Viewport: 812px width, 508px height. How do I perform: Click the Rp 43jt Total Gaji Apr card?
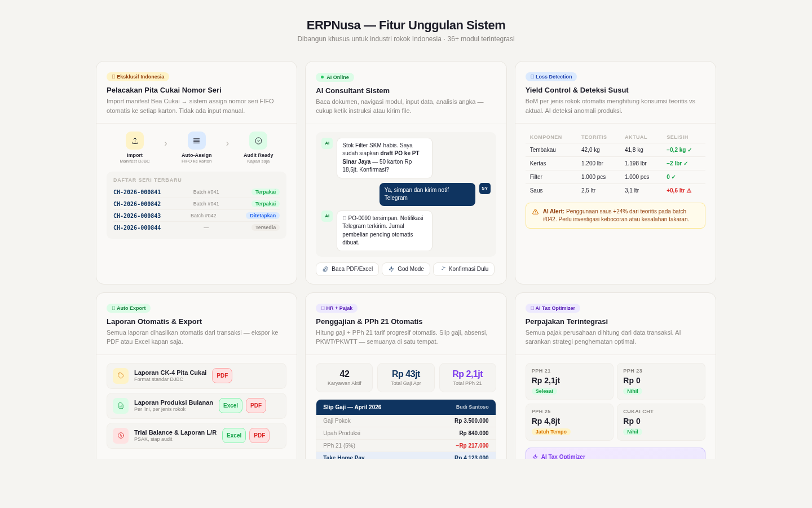pyautogui.click(x=406, y=378)
